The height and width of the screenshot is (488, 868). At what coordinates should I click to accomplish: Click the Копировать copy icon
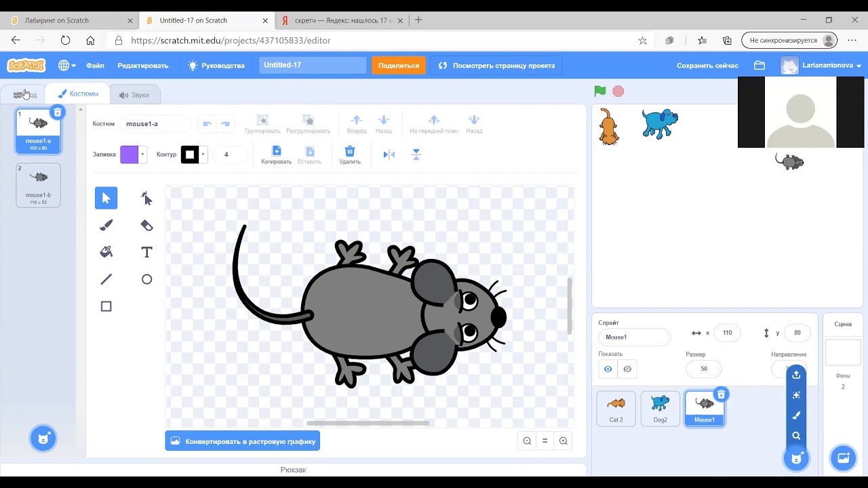point(276,151)
